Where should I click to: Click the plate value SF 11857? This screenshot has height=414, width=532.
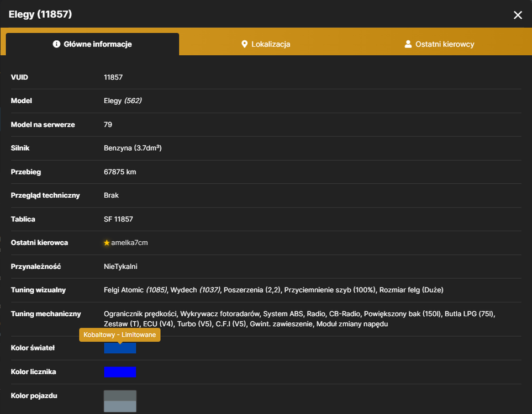[118, 219]
